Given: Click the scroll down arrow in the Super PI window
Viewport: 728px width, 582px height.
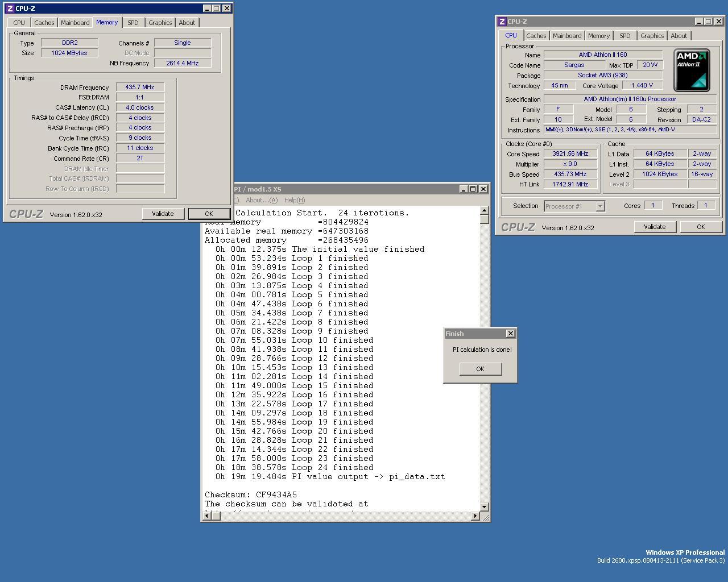Looking at the screenshot, I should [x=485, y=506].
